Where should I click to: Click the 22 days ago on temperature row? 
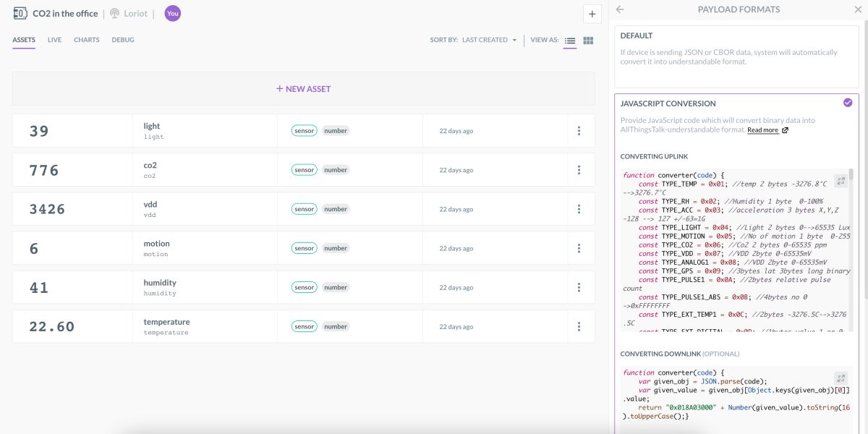(456, 326)
